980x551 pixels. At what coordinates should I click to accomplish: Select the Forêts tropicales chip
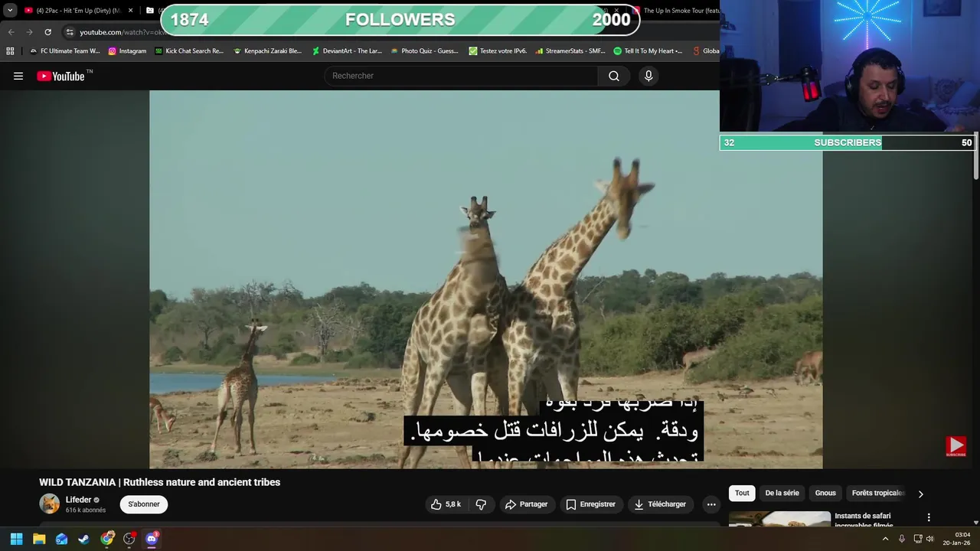[878, 494]
